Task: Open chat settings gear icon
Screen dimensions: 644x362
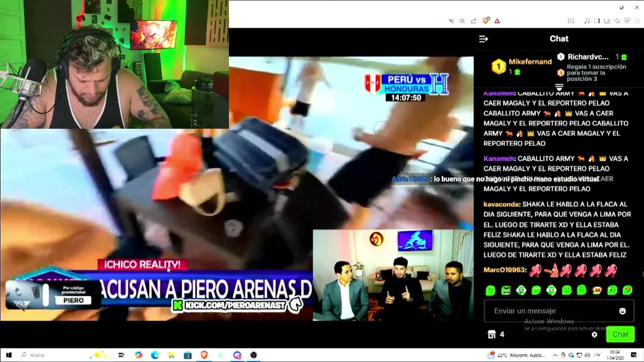Action: [x=595, y=334]
